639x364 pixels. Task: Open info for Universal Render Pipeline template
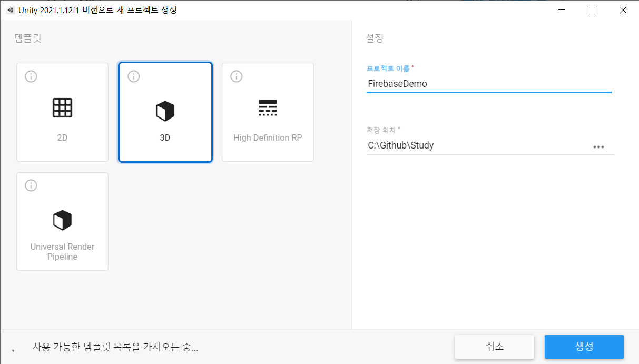coord(31,185)
